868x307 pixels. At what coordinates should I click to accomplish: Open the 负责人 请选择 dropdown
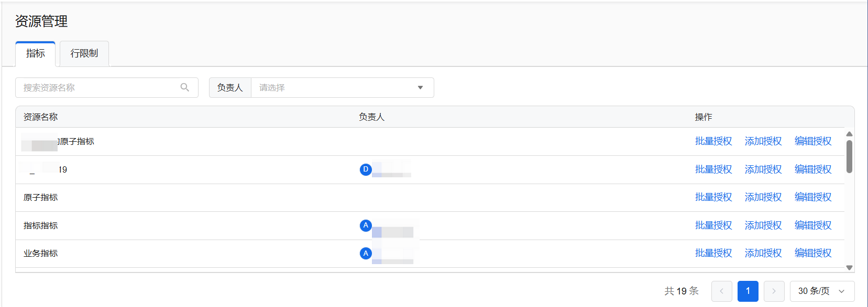pyautogui.click(x=342, y=88)
